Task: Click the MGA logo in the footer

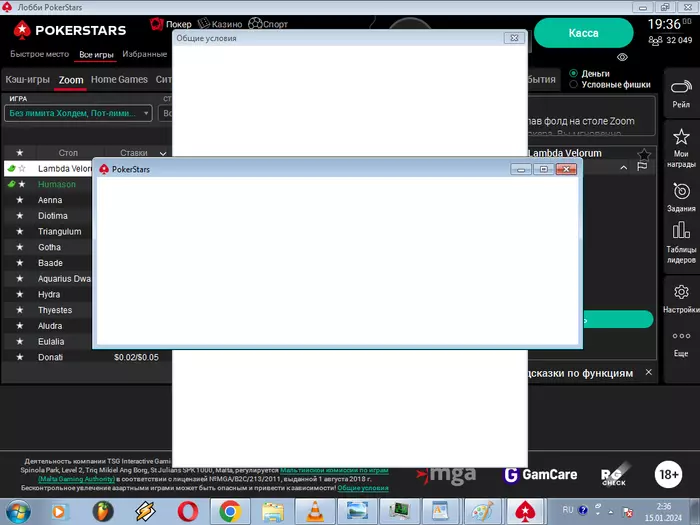Action: coord(446,475)
